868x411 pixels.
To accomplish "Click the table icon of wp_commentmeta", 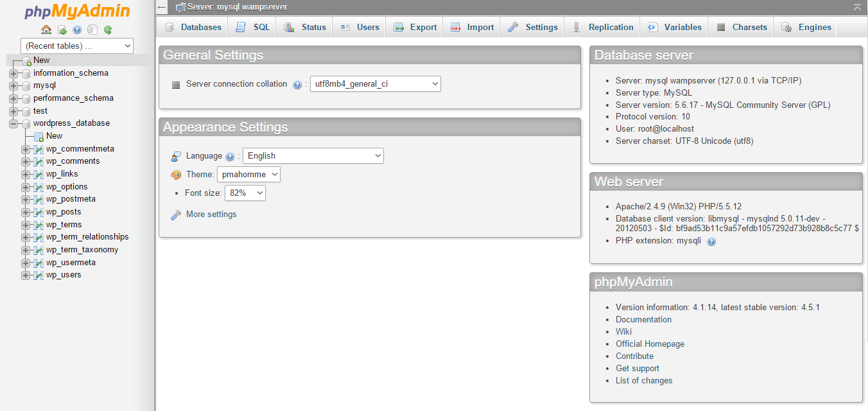I will click(x=39, y=149).
